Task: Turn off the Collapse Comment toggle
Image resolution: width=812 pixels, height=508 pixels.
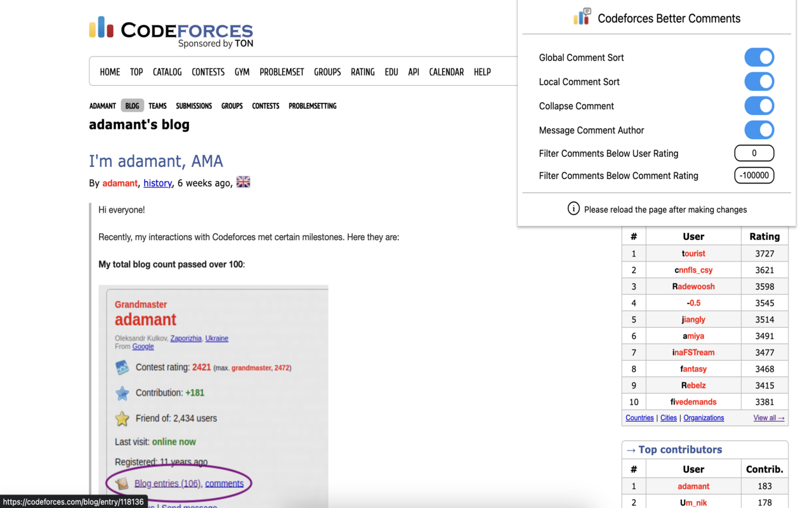Action: point(759,105)
